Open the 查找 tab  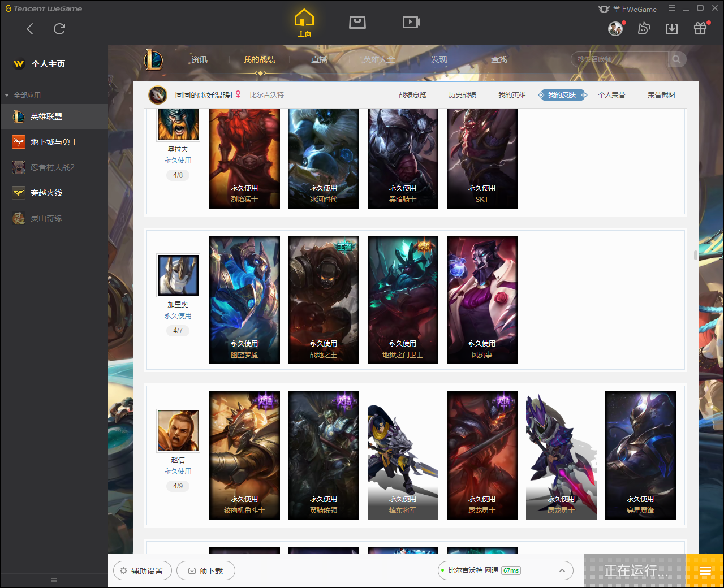(x=499, y=59)
